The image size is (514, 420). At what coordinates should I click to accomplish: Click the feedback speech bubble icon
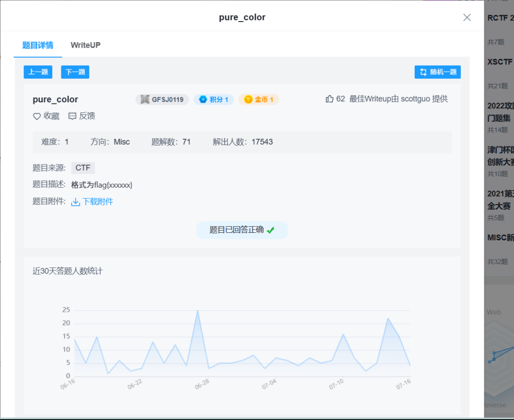72,116
